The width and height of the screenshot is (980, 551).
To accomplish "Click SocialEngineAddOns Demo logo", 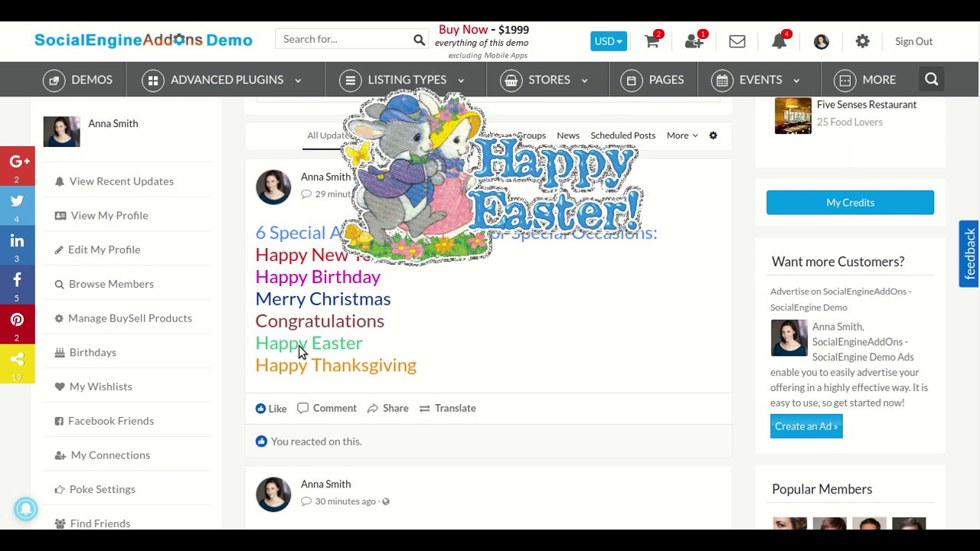I will click(143, 40).
